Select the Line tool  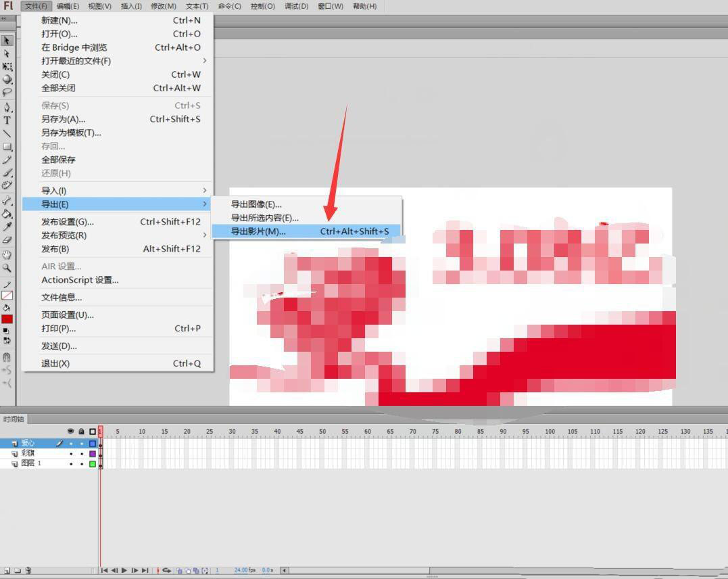[7, 133]
